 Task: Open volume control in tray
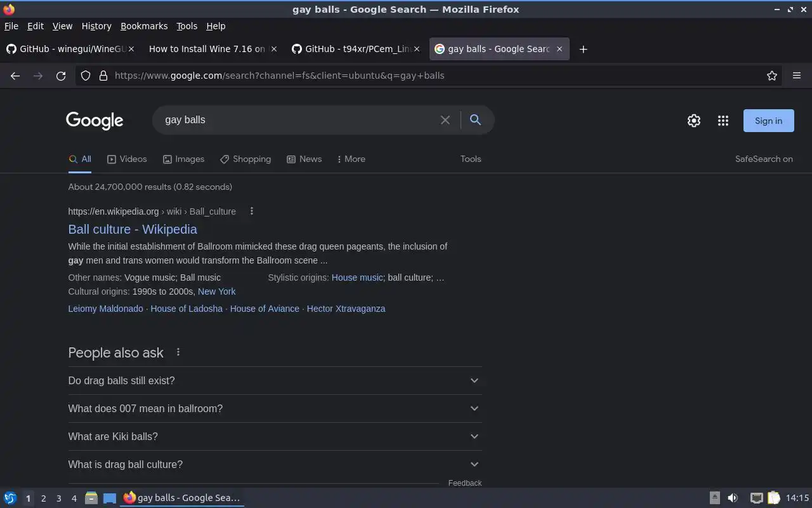[733, 498]
